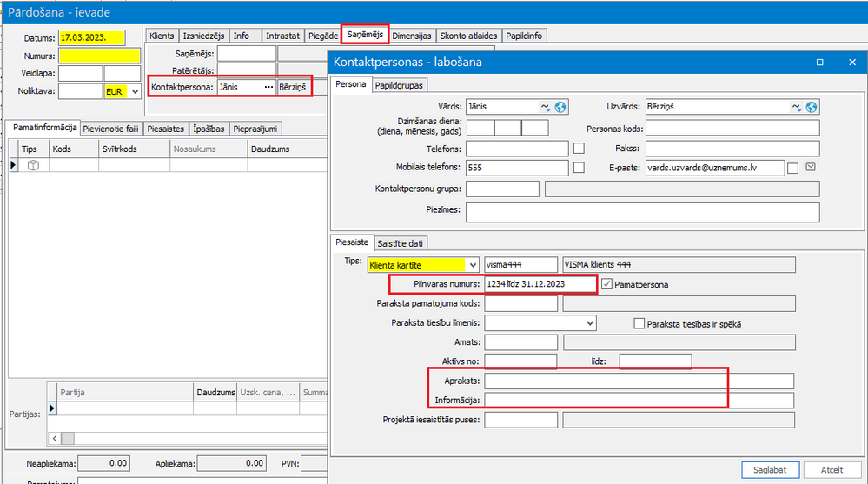The width and height of the screenshot is (868, 484).
Task: Click the Fakss input field
Action: click(732, 148)
